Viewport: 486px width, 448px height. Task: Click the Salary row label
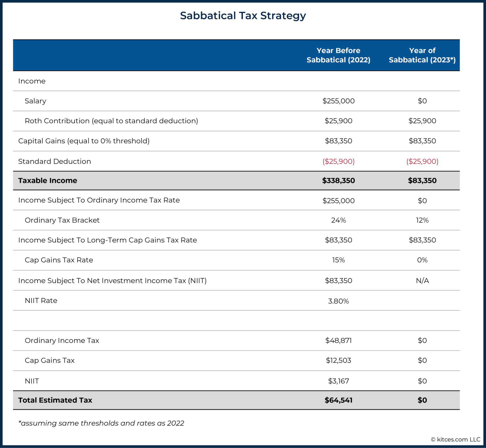[x=35, y=101]
